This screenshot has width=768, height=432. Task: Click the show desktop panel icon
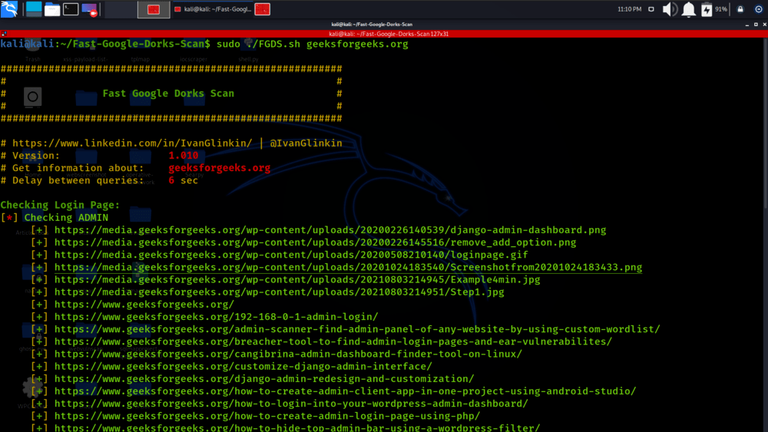point(34,9)
